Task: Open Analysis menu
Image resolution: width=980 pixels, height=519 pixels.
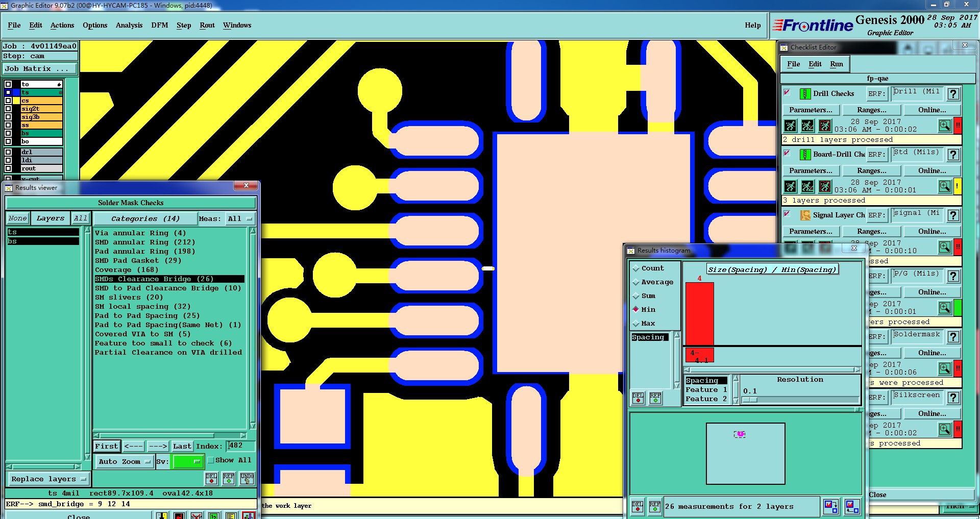Action: tap(129, 25)
